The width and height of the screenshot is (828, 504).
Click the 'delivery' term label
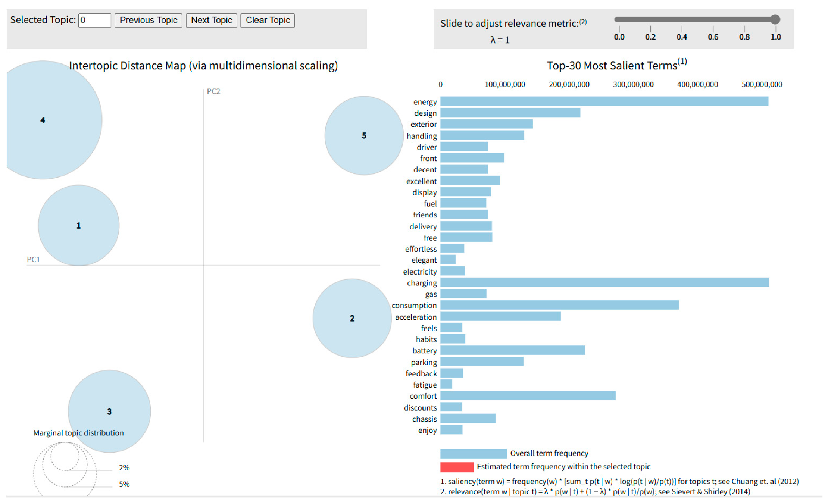pyautogui.click(x=423, y=226)
